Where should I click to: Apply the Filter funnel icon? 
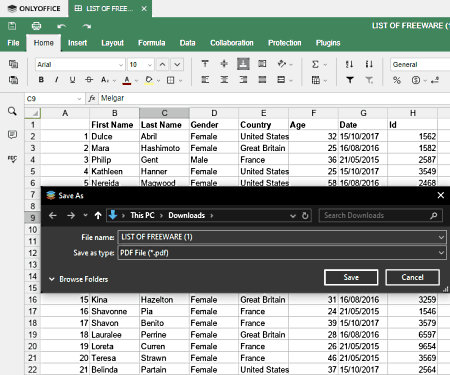[350, 80]
